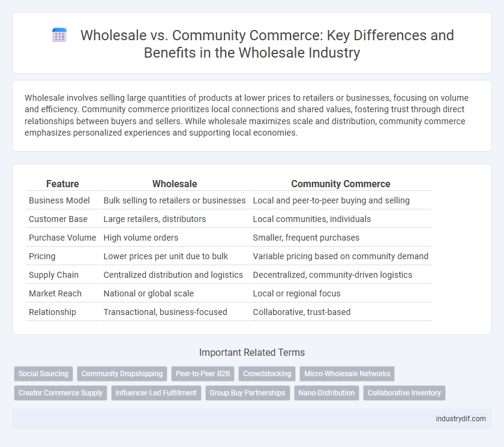Select the Nano-Distribution tag
Image resolution: width=504 pixels, height=447 pixels.
(326, 393)
